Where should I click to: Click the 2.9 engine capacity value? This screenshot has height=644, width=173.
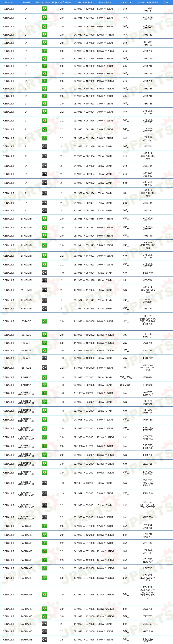(62, 568)
